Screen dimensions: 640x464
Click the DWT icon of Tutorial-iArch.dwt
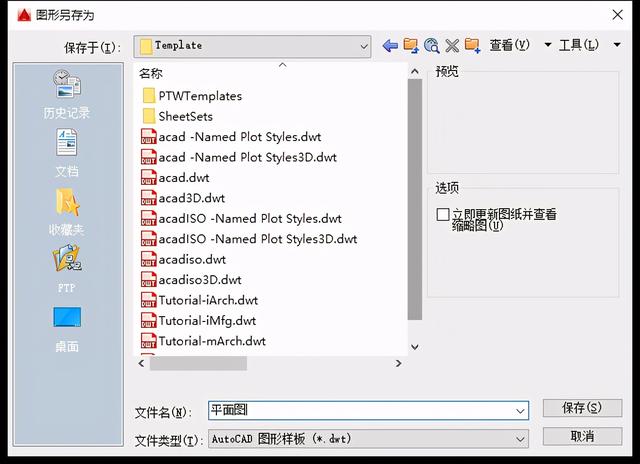(x=149, y=300)
